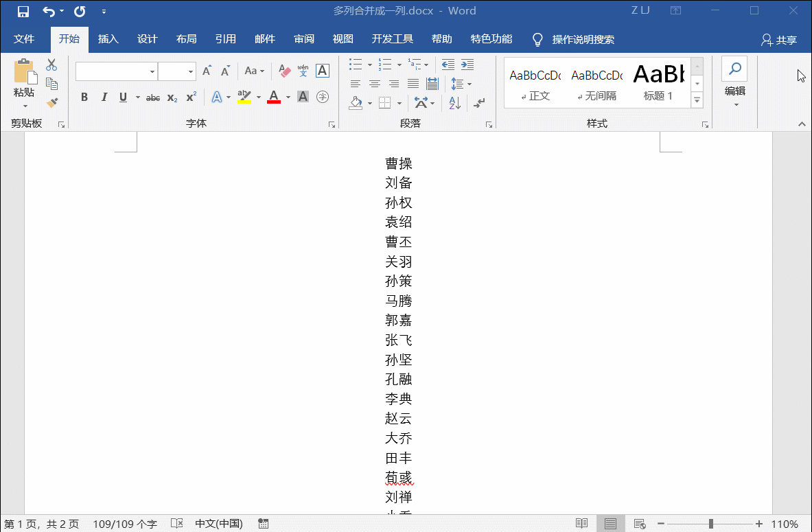
Task: Open the 视图 tab
Action: 343,39
